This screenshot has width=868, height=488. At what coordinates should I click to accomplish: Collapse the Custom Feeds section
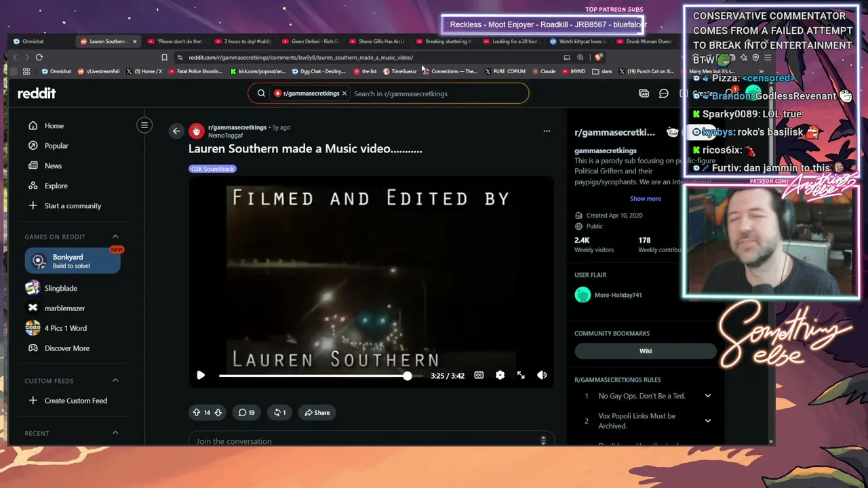pyautogui.click(x=115, y=380)
